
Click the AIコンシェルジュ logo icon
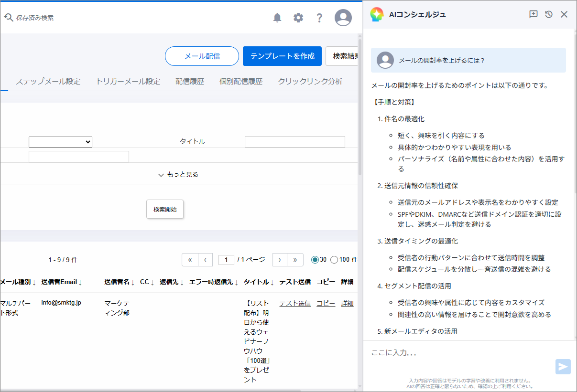[x=377, y=14]
